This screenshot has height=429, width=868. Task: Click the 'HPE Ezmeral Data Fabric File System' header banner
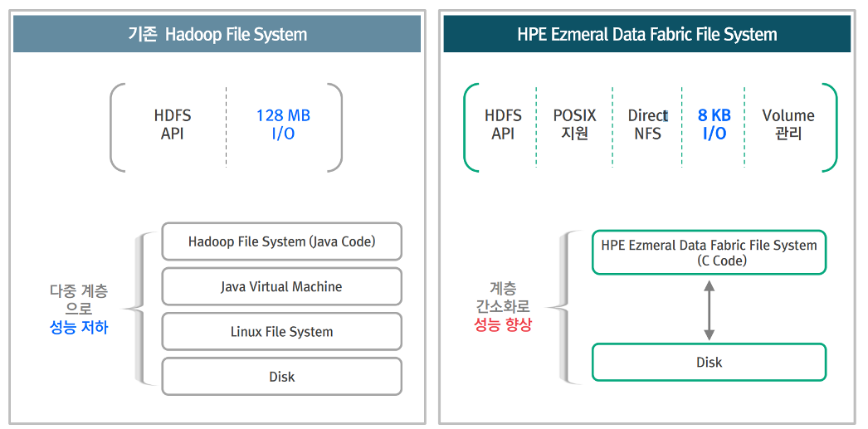[x=647, y=34]
